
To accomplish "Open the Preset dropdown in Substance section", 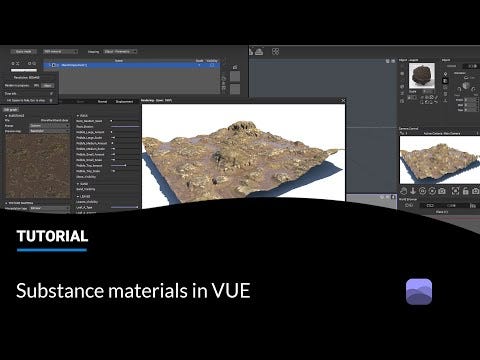I will tap(50, 126).
